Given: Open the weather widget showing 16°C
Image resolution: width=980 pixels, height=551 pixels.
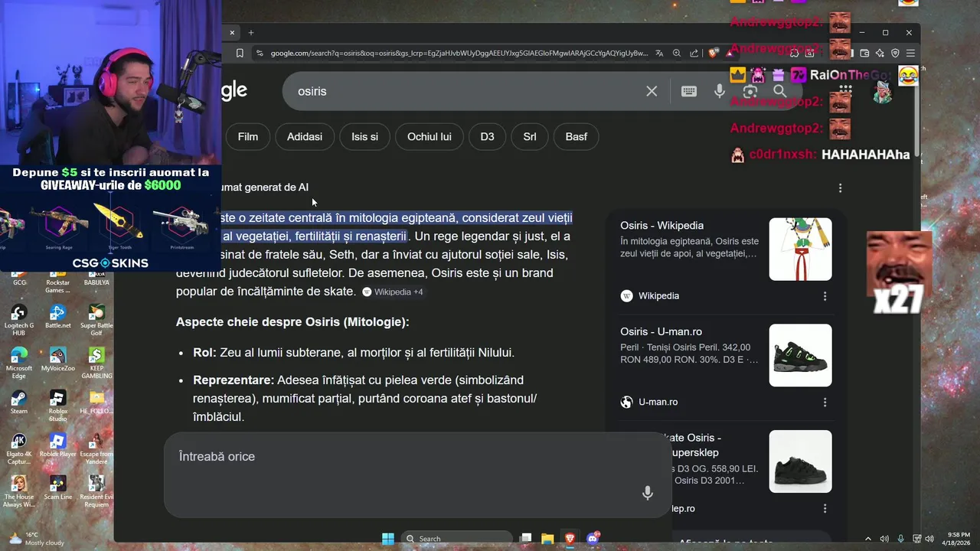Looking at the screenshot, I should (37, 539).
